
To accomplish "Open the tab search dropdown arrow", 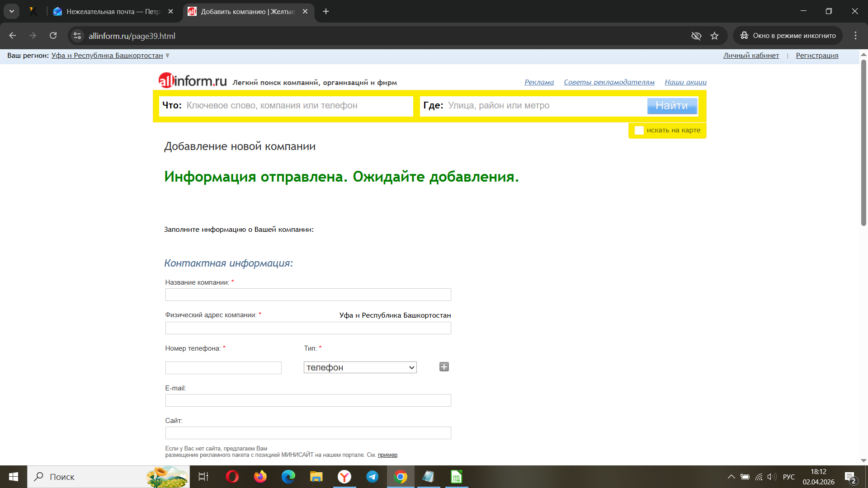I will click(x=12, y=11).
